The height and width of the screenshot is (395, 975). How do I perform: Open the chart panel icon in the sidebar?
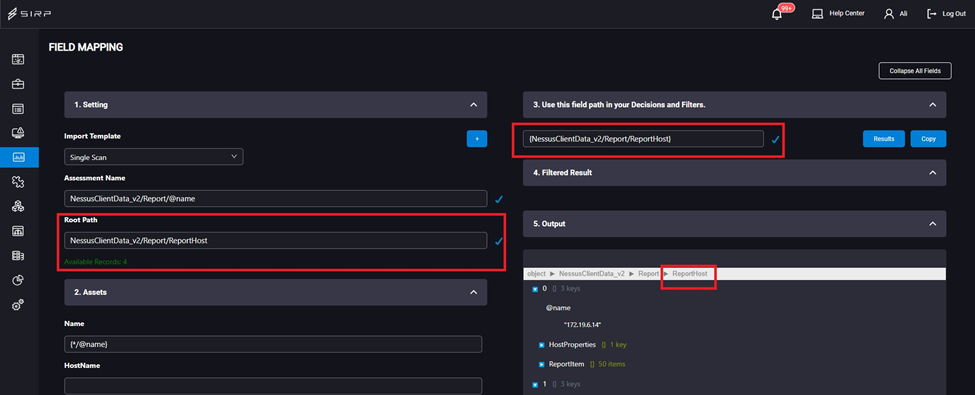[x=18, y=231]
